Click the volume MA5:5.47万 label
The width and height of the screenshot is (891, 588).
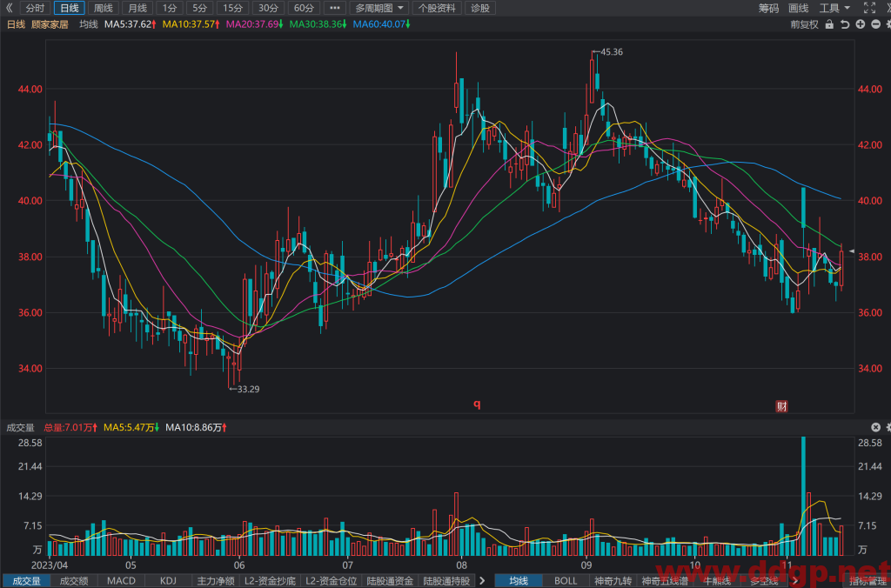tap(131, 427)
